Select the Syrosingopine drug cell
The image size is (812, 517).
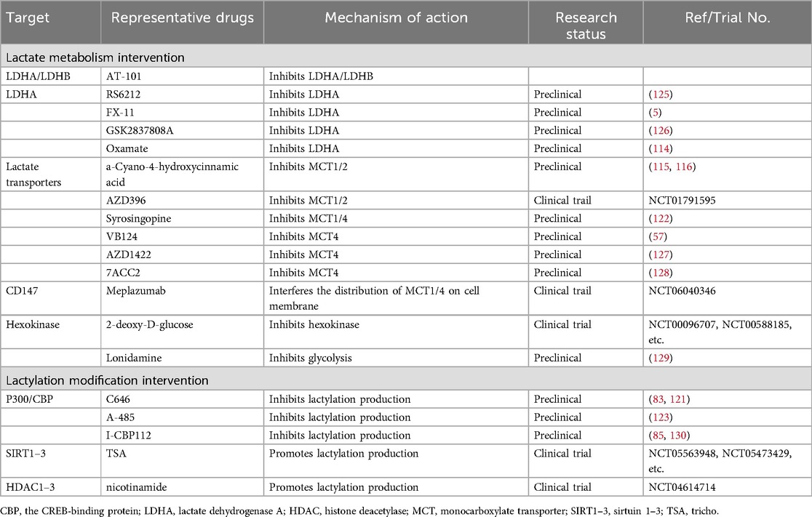pos(183,218)
